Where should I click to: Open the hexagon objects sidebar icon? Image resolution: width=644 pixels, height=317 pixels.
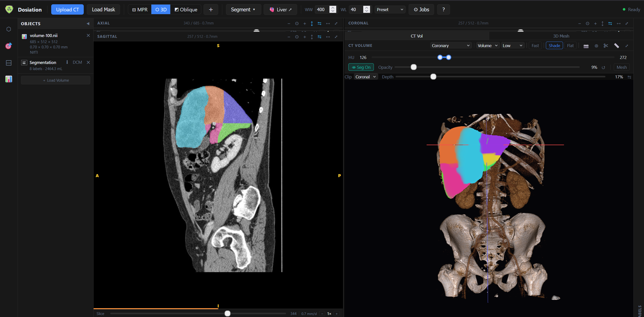(9, 29)
